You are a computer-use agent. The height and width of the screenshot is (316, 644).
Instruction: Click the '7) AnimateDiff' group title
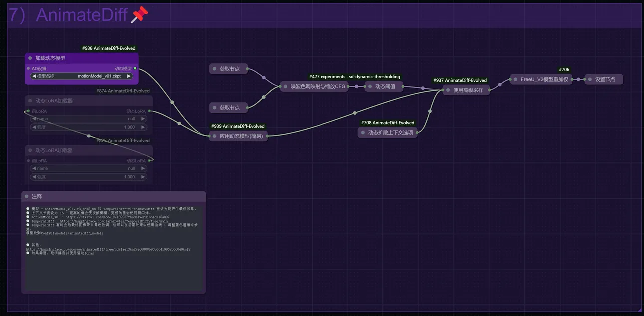(68, 15)
